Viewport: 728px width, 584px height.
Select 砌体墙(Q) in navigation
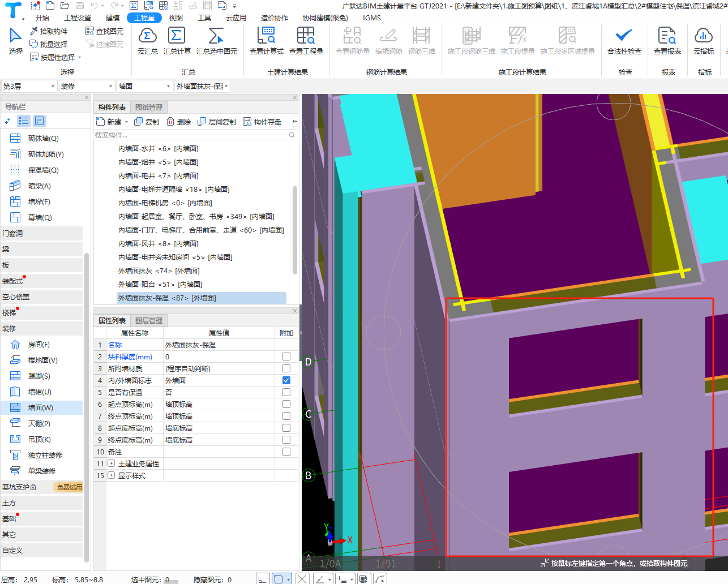coord(43,138)
